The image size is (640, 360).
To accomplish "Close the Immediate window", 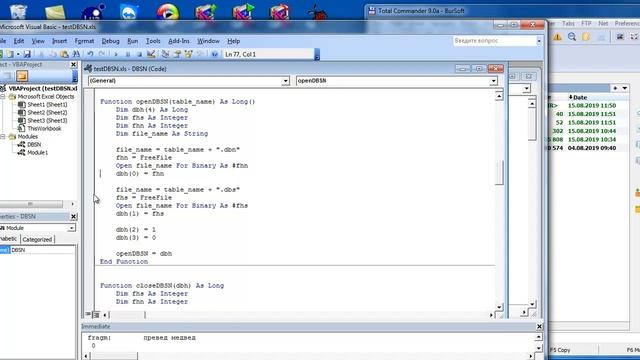I will tap(539, 327).
